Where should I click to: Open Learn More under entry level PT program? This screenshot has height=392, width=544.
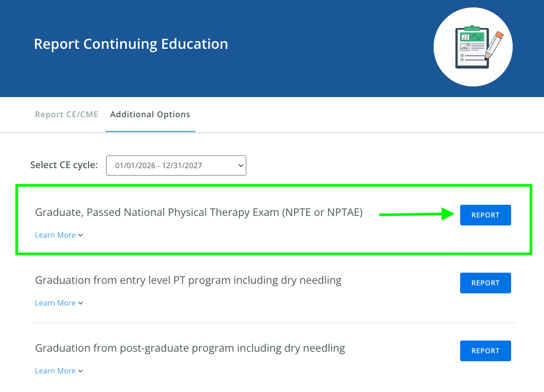pyautogui.click(x=55, y=303)
